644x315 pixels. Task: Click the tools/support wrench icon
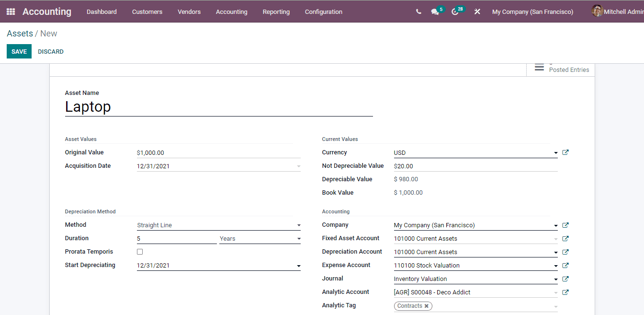(x=477, y=12)
